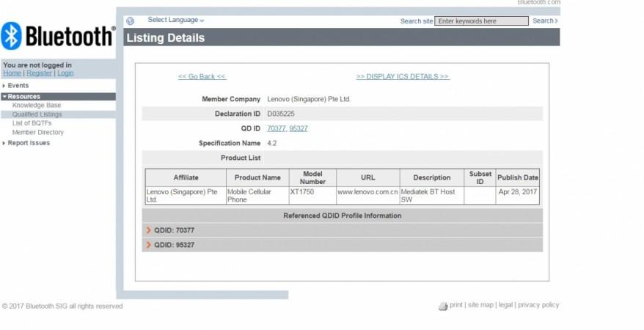Click in the search keywords field
Image resolution: width=644 pixels, height=330 pixels.
(480, 21)
